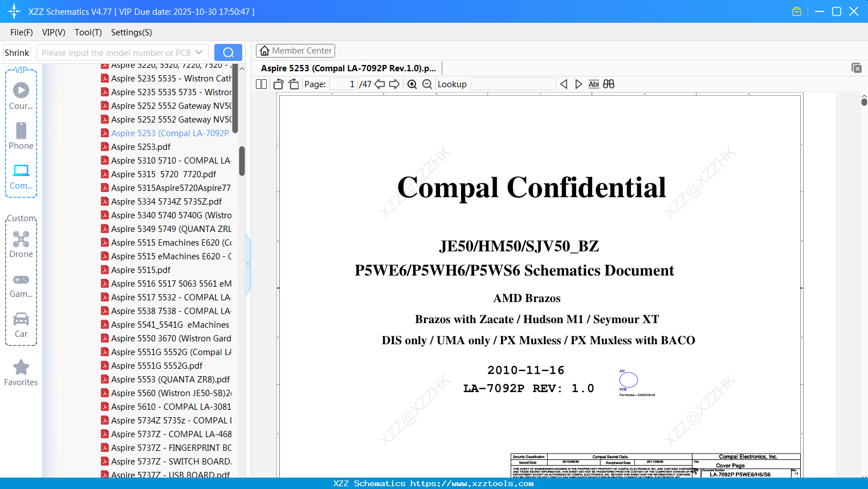This screenshot has width=868, height=489.
Task: Open Favorites star in sidebar
Action: pos(21,373)
